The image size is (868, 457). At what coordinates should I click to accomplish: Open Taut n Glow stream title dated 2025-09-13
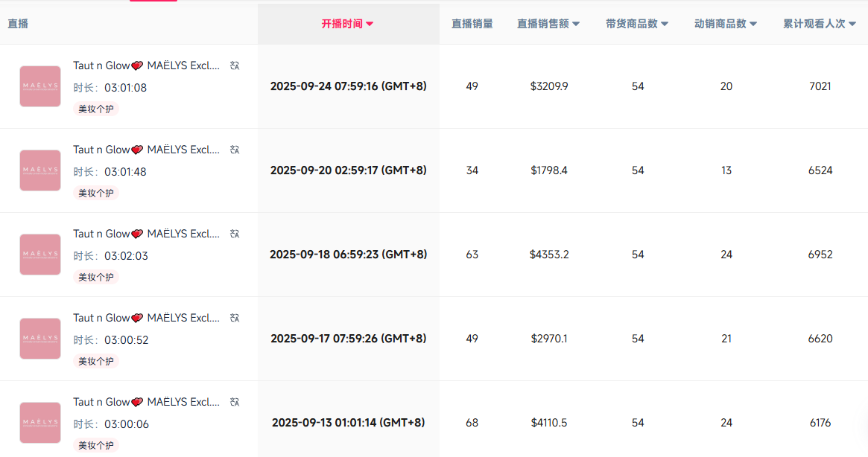coord(146,402)
